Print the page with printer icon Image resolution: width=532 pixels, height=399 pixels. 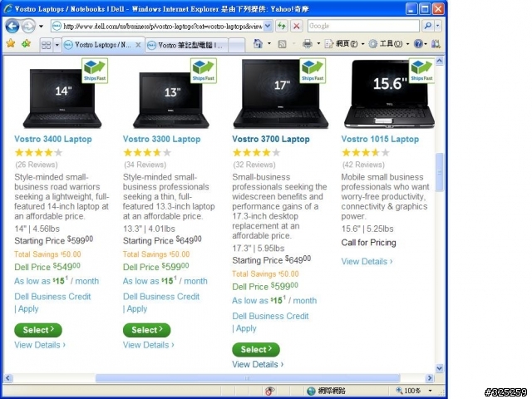tap(308, 44)
